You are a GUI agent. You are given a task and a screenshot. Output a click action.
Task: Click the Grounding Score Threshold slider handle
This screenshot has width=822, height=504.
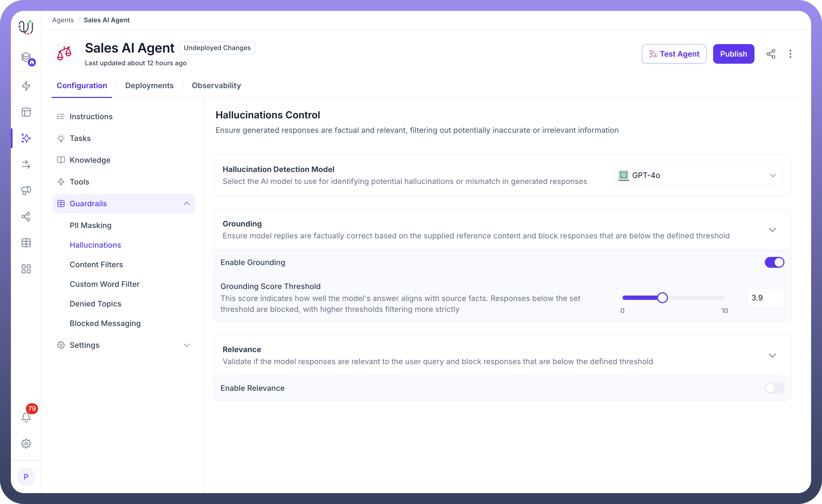(x=662, y=297)
